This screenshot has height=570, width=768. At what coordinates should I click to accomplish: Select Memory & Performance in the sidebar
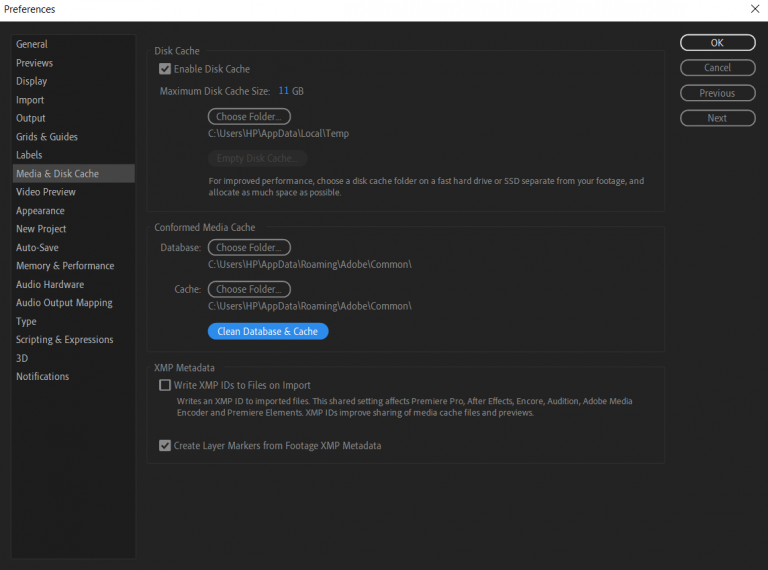65,266
